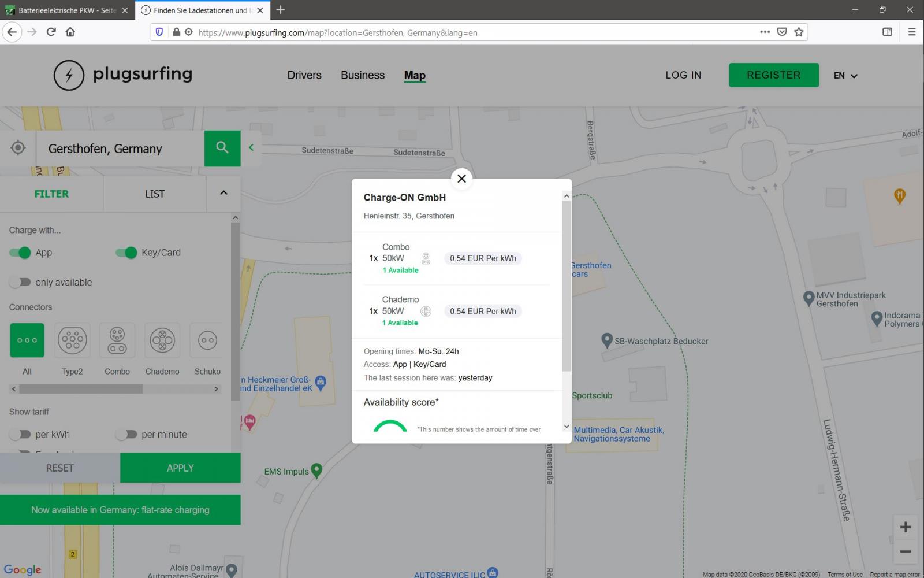Click the Indorama Polymers map pin
The width and height of the screenshot is (924, 578).
(877, 318)
